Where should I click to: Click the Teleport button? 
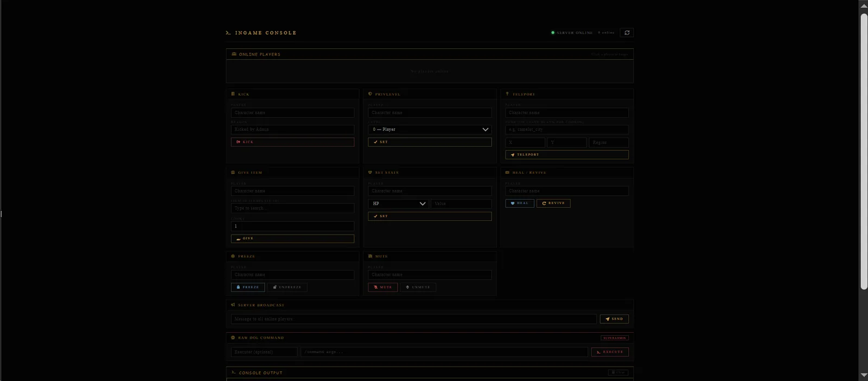(567, 155)
